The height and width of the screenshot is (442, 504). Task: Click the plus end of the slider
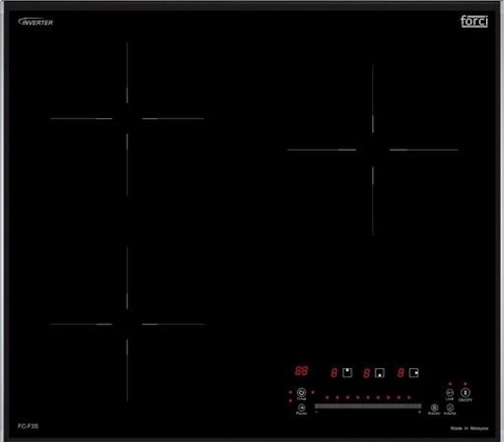pyautogui.click(x=419, y=413)
